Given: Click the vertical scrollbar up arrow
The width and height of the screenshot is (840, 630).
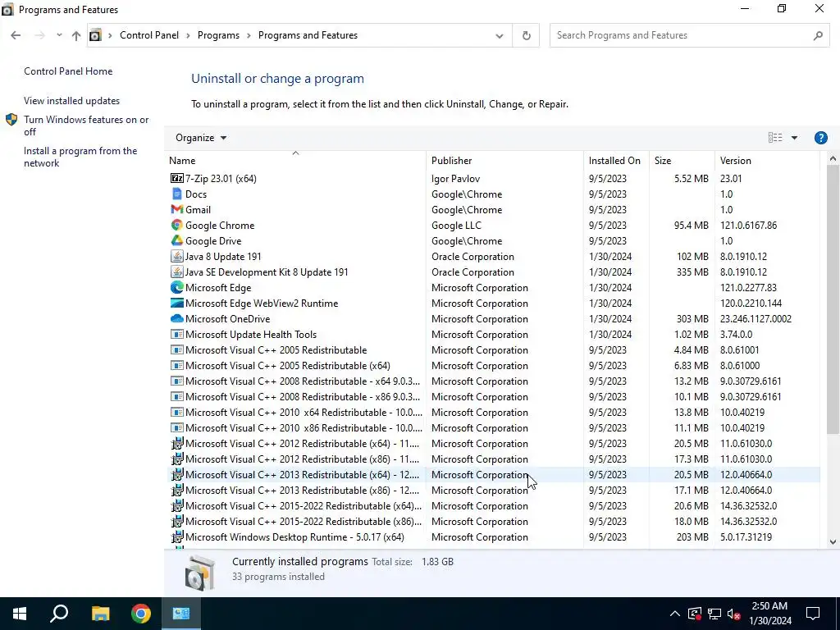Looking at the screenshot, I should [833, 158].
